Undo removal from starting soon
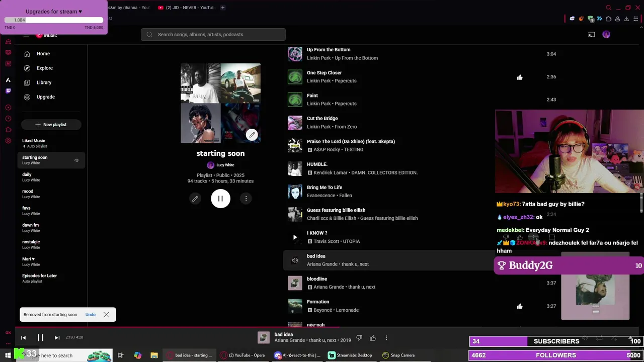 tap(91, 315)
